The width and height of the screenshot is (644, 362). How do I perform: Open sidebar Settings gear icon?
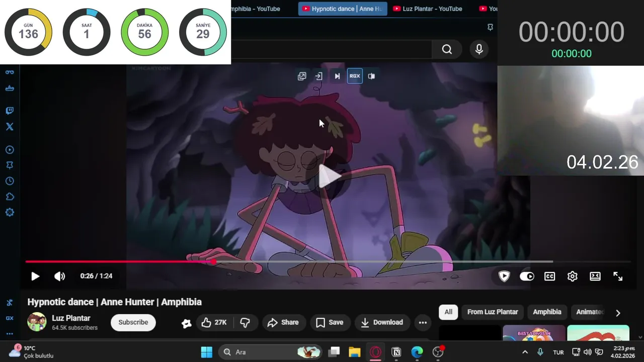click(10, 212)
